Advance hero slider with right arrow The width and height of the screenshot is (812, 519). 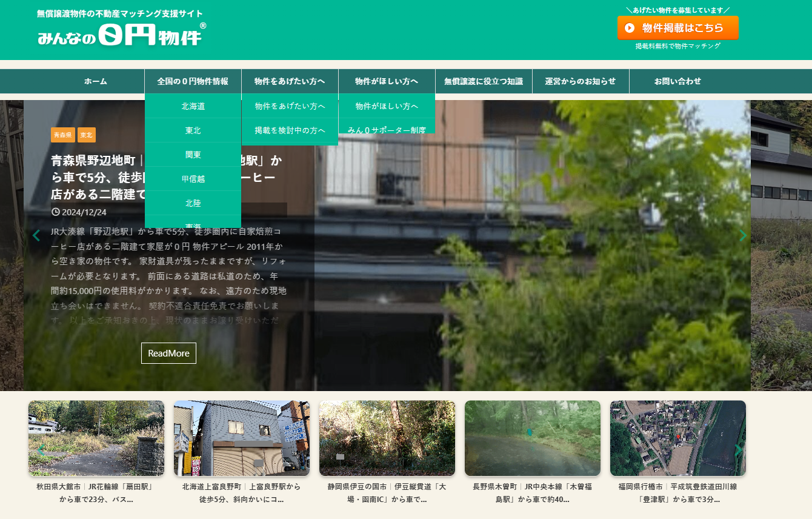point(743,235)
